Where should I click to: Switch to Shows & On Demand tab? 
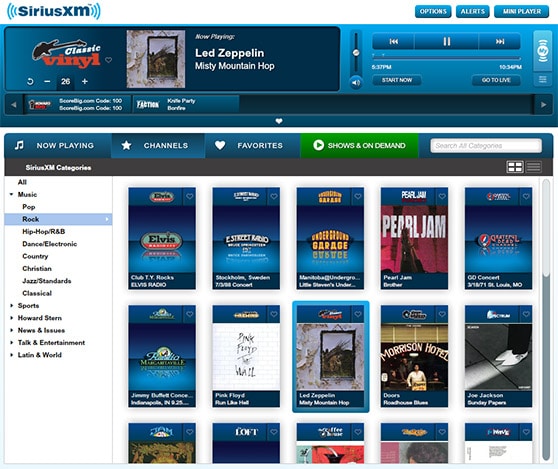tap(359, 146)
